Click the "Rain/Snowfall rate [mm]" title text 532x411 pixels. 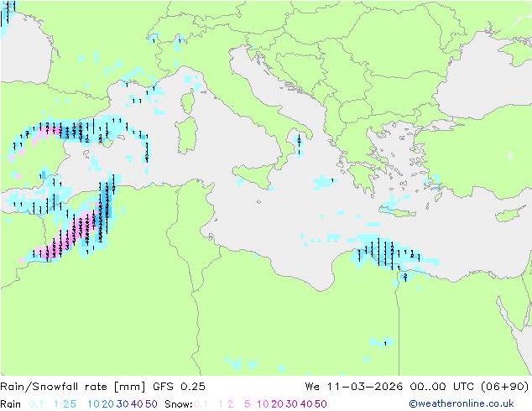(73, 387)
